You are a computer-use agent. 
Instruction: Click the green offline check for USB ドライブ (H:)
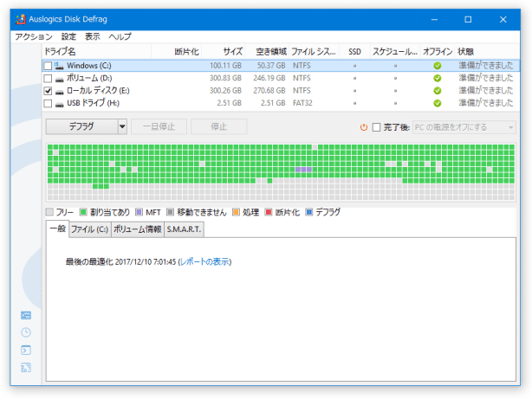click(x=438, y=103)
